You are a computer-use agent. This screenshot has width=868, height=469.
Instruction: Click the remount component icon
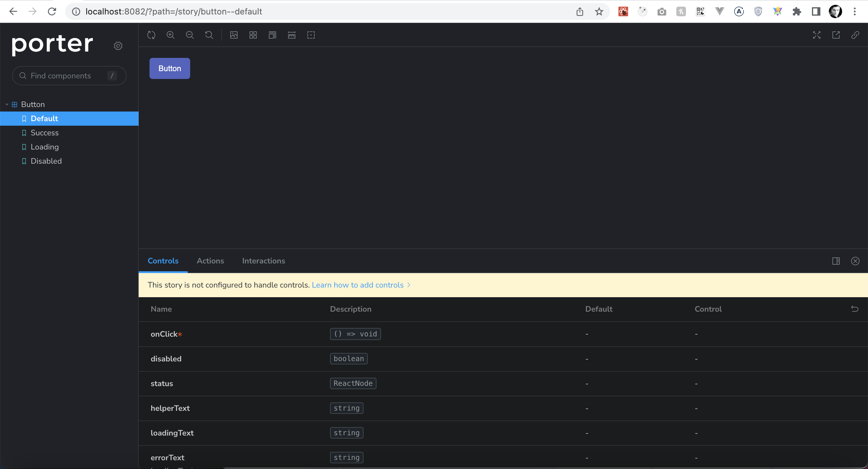151,35
